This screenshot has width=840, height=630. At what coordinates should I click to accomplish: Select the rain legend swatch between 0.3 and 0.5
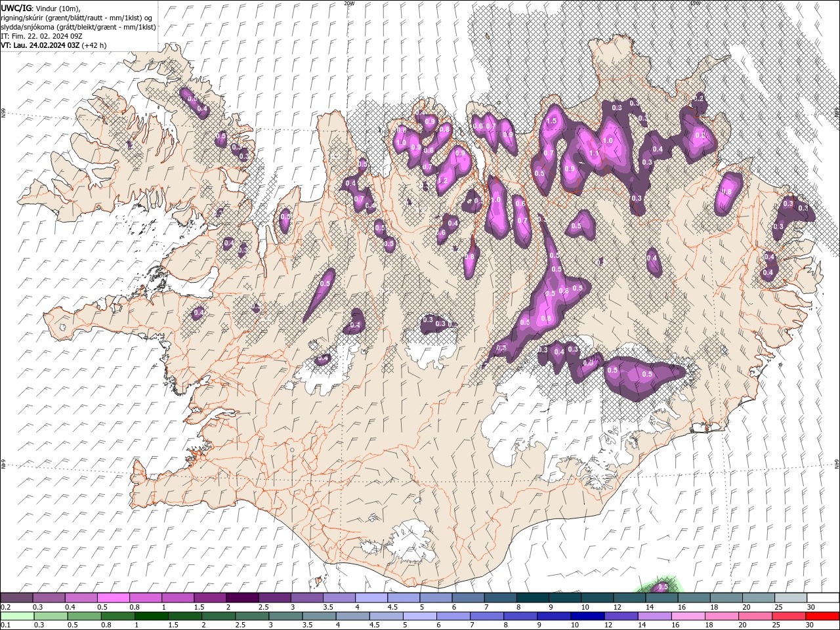pyautogui.click(x=49, y=616)
